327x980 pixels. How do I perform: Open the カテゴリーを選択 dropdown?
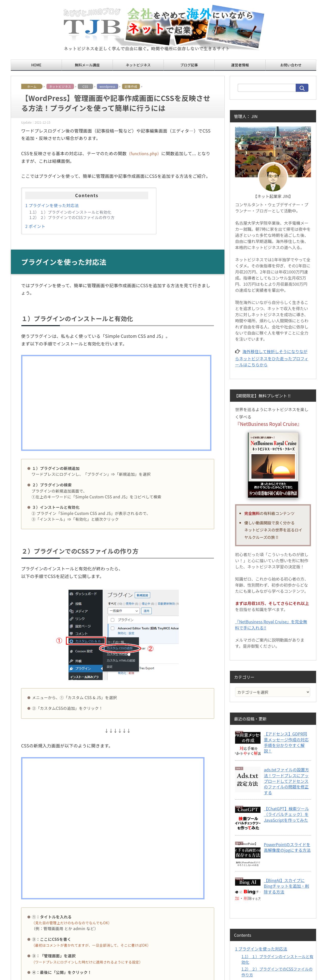[272, 692]
